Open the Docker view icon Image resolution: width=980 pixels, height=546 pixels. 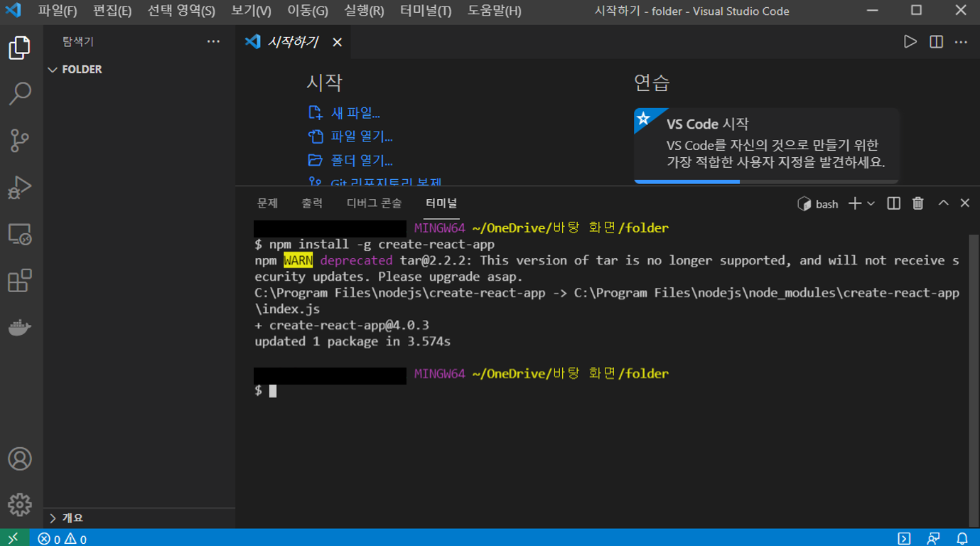click(x=20, y=328)
